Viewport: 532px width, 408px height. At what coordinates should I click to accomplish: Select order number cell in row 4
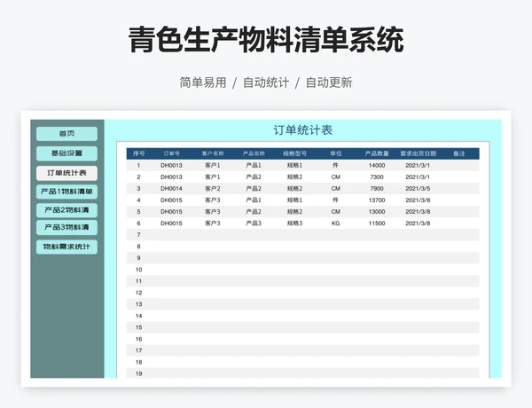pyautogui.click(x=172, y=200)
